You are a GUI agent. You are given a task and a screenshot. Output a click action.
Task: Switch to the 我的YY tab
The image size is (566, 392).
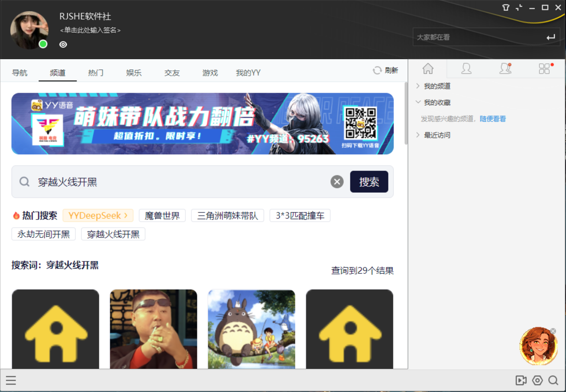click(248, 73)
